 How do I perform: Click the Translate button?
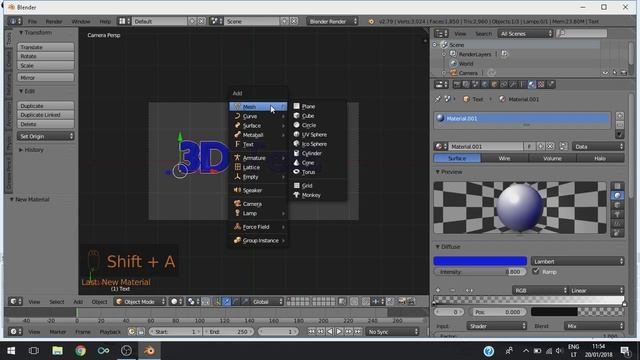coord(45,47)
